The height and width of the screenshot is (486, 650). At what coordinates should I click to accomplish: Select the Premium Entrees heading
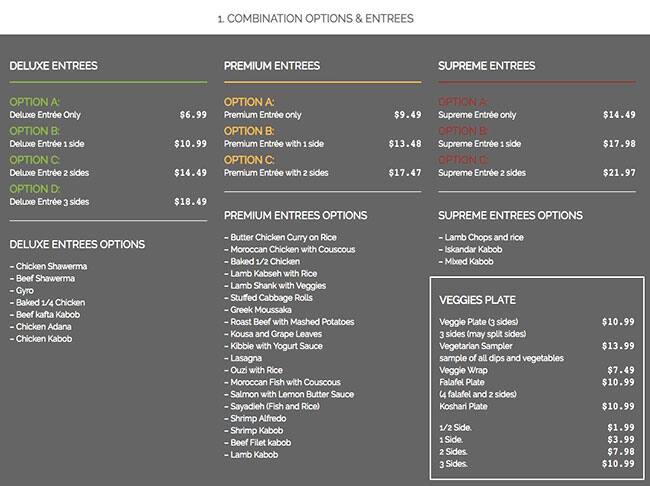272,66
